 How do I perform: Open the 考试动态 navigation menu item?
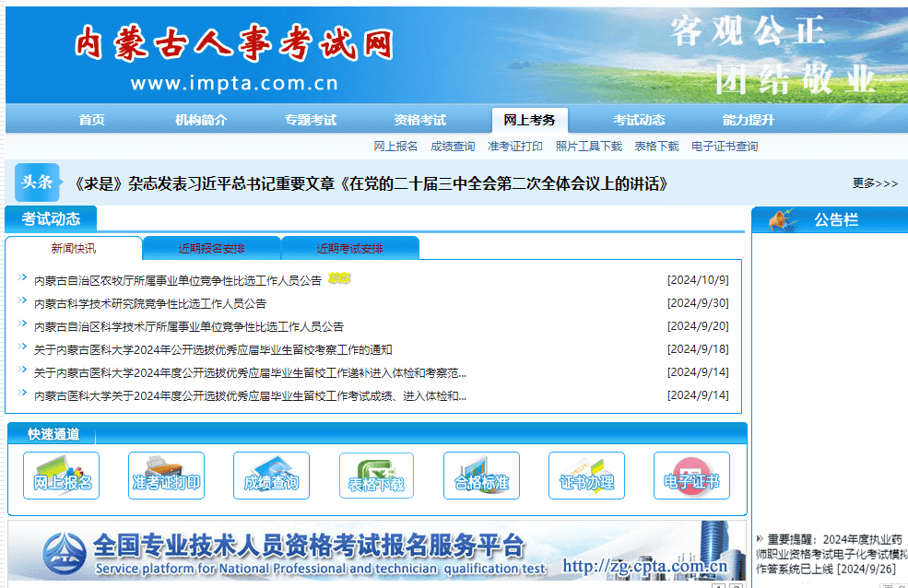point(639,120)
